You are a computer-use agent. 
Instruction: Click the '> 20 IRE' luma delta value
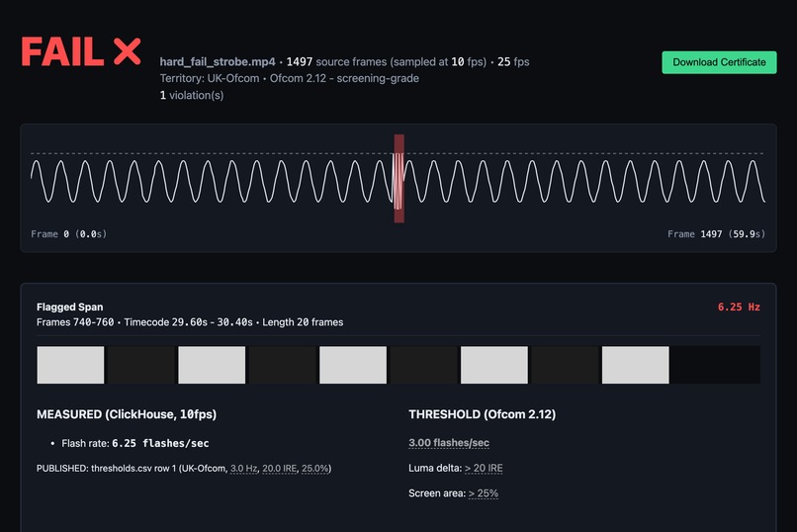tap(484, 468)
